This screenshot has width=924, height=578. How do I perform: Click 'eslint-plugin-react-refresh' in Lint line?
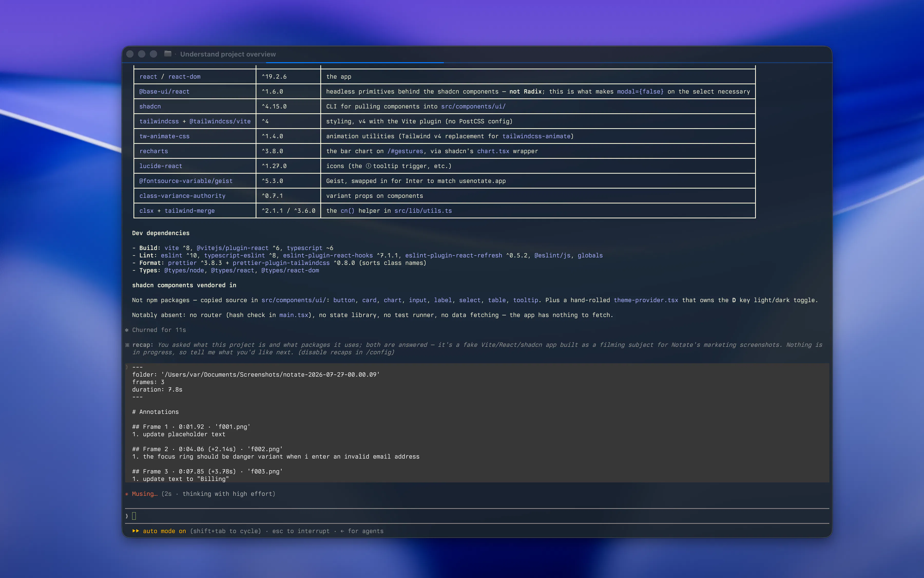coord(454,255)
